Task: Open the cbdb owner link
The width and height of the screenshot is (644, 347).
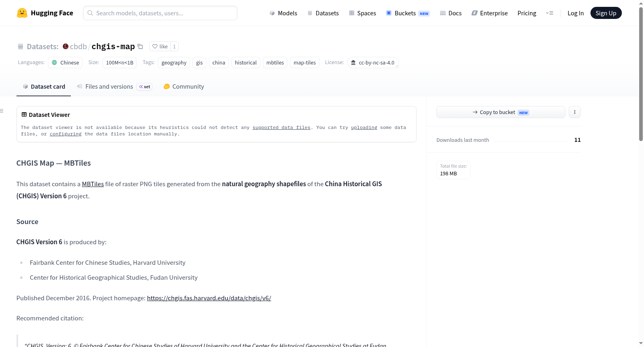Action: tap(78, 46)
